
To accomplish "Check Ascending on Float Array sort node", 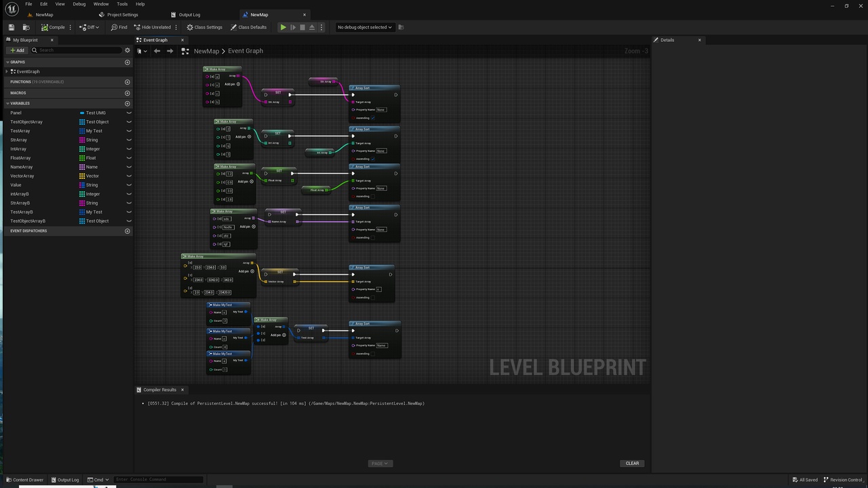I will point(373,197).
